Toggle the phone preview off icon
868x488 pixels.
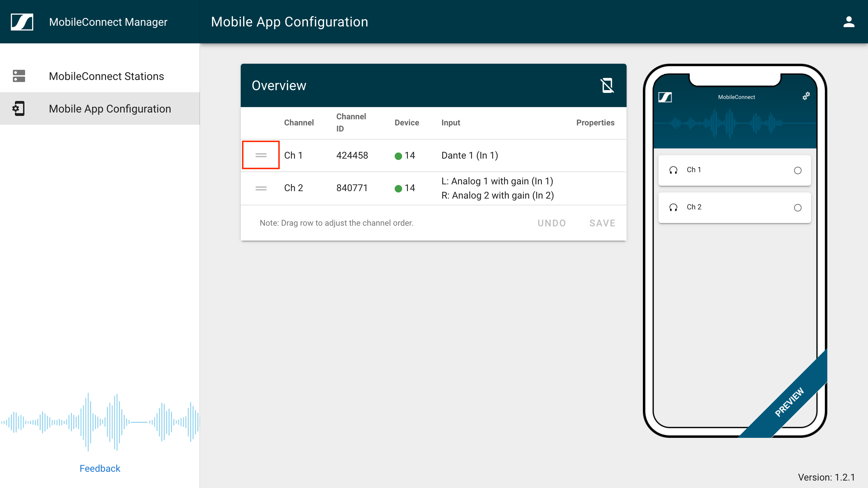(607, 85)
